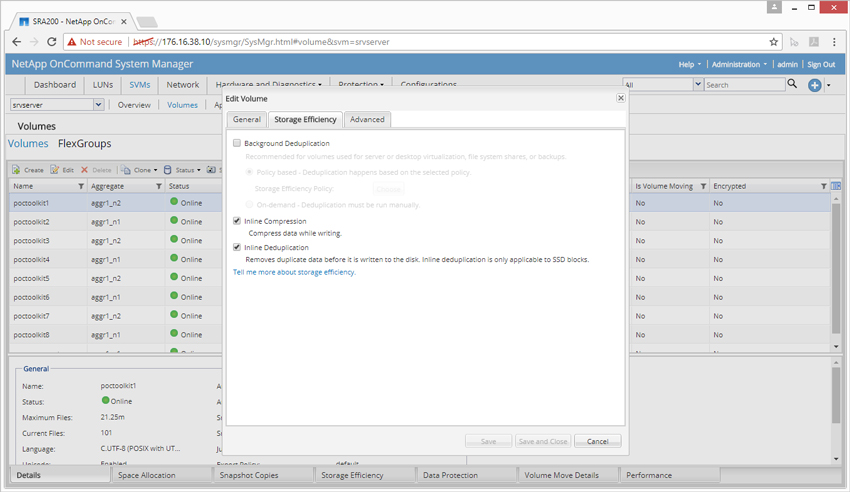This screenshot has height=492, width=850.
Task: Click the FlexGroups link
Action: pos(85,144)
